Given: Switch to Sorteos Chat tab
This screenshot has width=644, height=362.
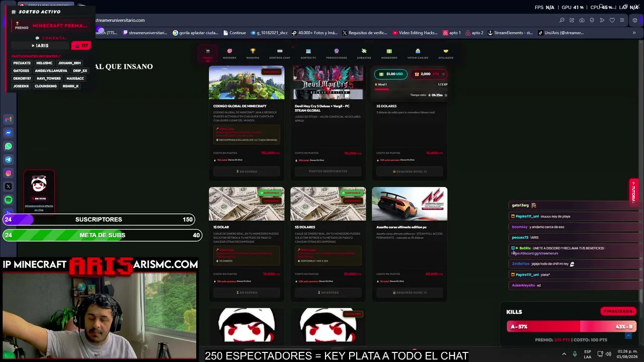Looking at the screenshot, I should tap(280, 53).
